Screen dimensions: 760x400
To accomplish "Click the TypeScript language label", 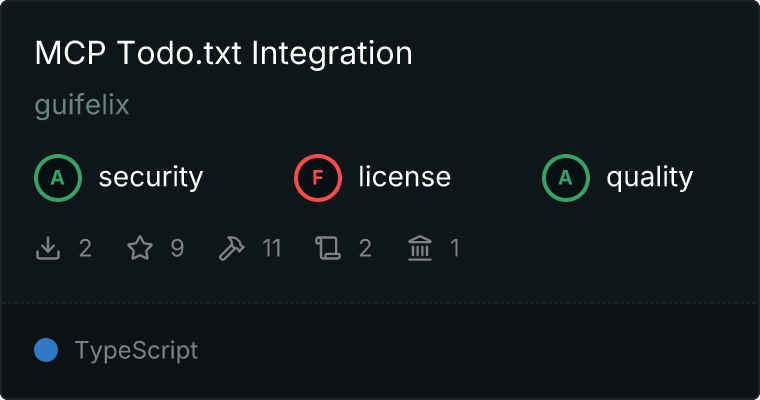I will (136, 351).
